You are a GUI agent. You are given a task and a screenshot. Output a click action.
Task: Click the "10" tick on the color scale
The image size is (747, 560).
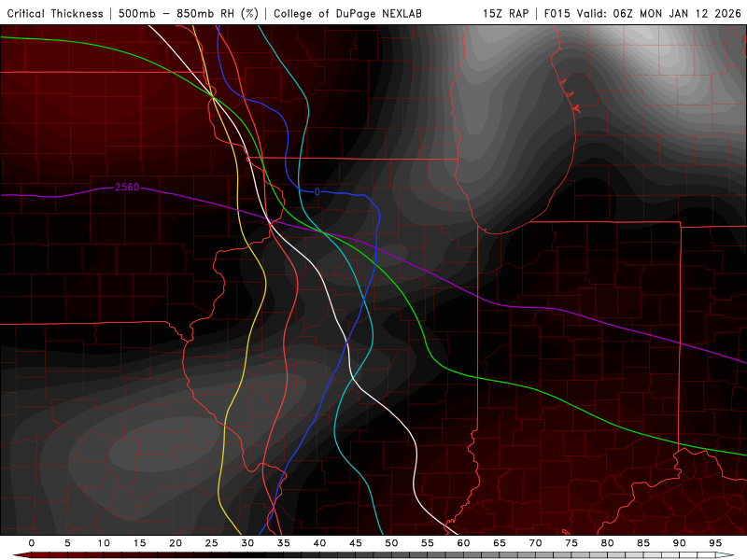(x=104, y=543)
